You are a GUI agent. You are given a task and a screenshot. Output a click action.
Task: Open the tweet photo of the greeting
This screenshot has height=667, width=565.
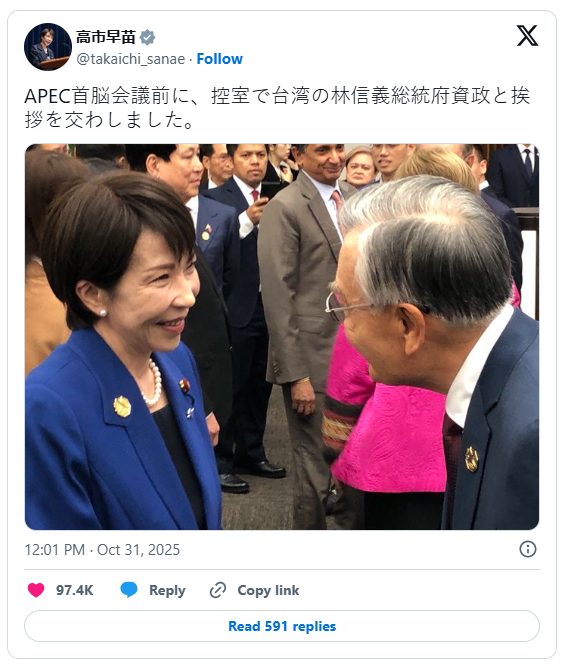(x=282, y=337)
